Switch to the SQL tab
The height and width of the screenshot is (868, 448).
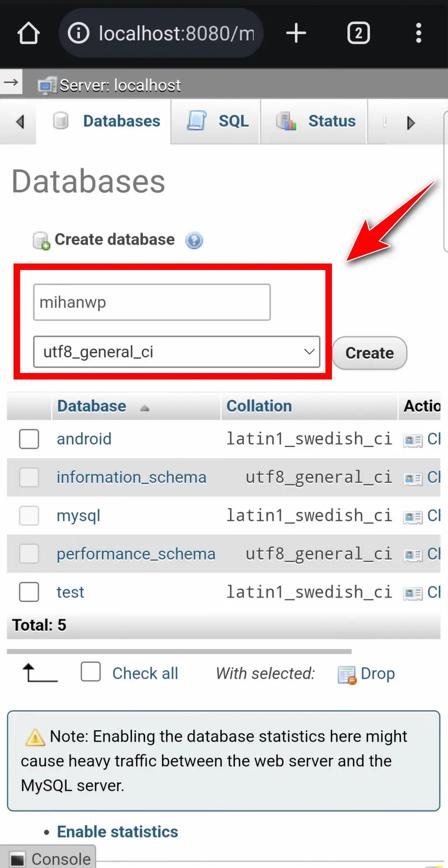click(x=218, y=121)
